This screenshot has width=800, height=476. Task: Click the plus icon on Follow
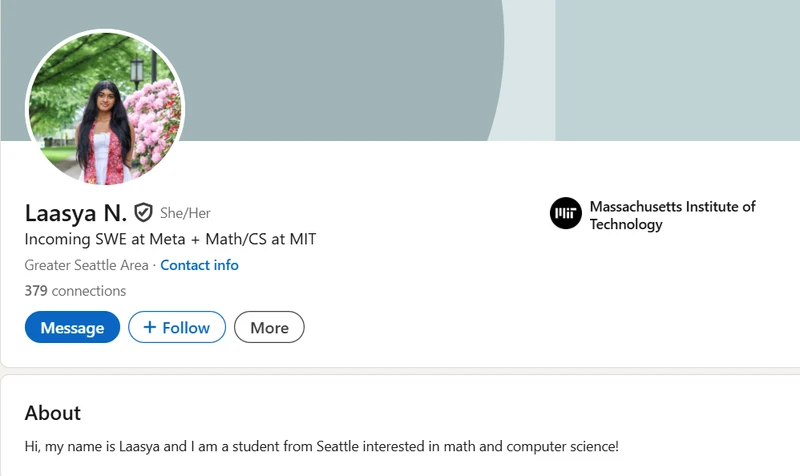coord(150,328)
